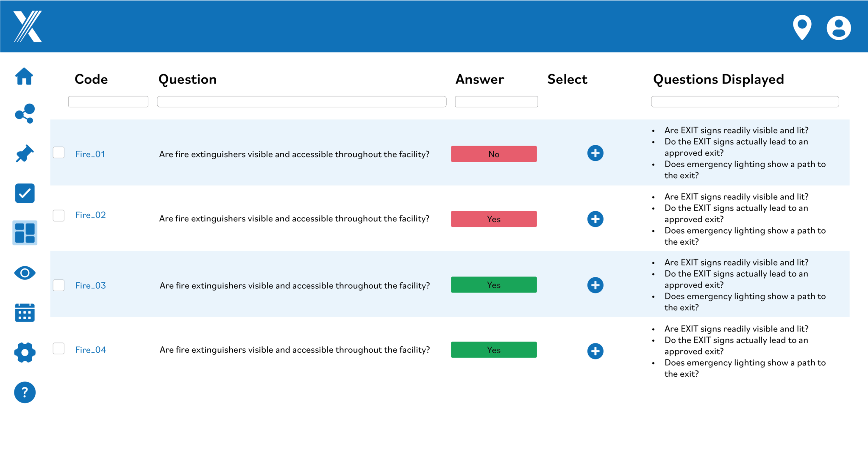The height and width of the screenshot is (453, 868).
Task: Open the help question mark button
Action: pyautogui.click(x=24, y=392)
